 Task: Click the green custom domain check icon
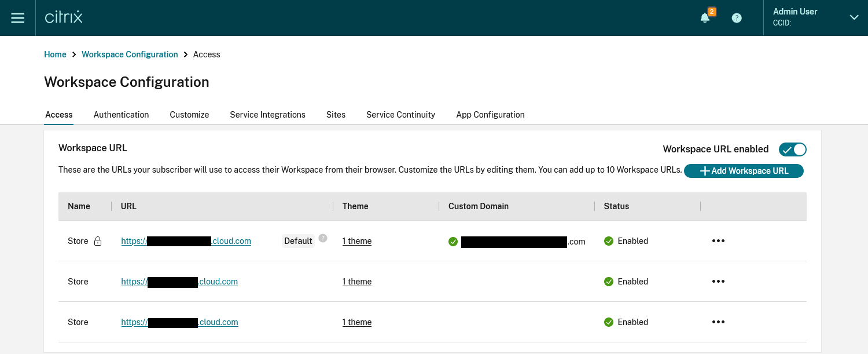pyautogui.click(x=453, y=242)
